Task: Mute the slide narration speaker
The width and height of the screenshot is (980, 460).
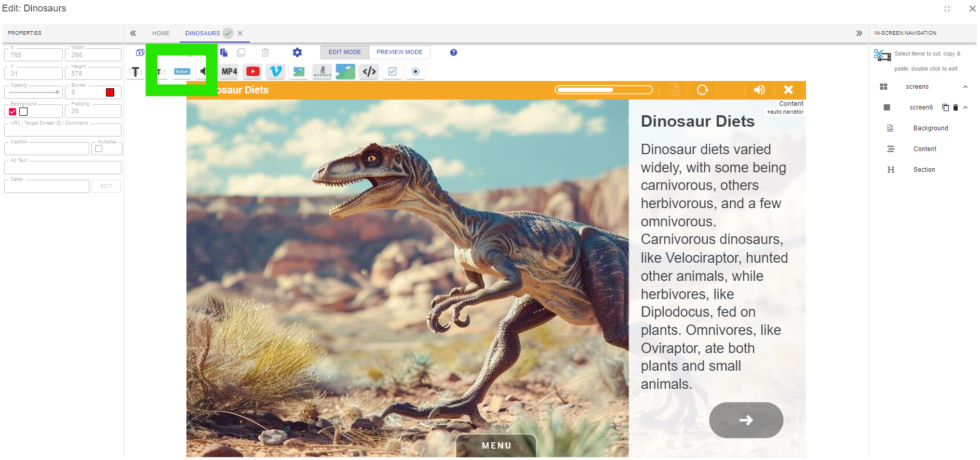Action: coord(759,90)
